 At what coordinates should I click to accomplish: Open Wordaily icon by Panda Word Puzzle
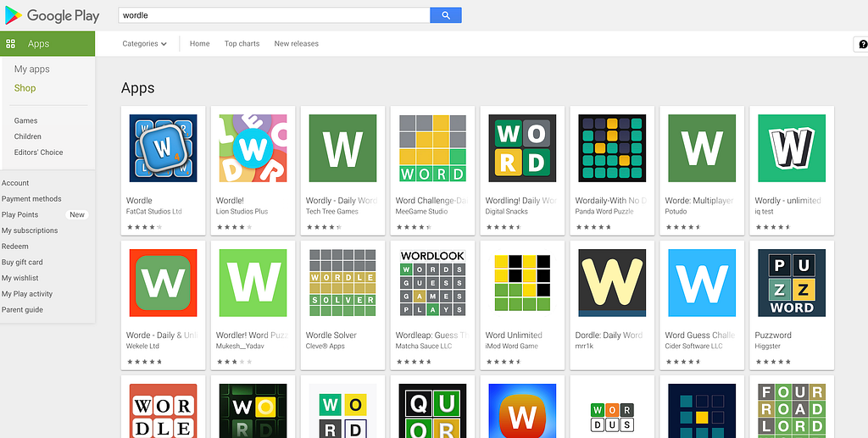click(612, 148)
